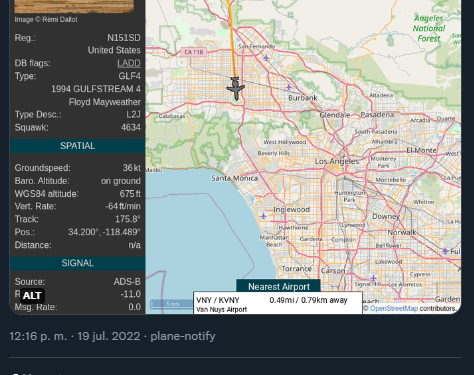Click the United States country text
The width and height of the screenshot is (474, 375).
tap(114, 50)
